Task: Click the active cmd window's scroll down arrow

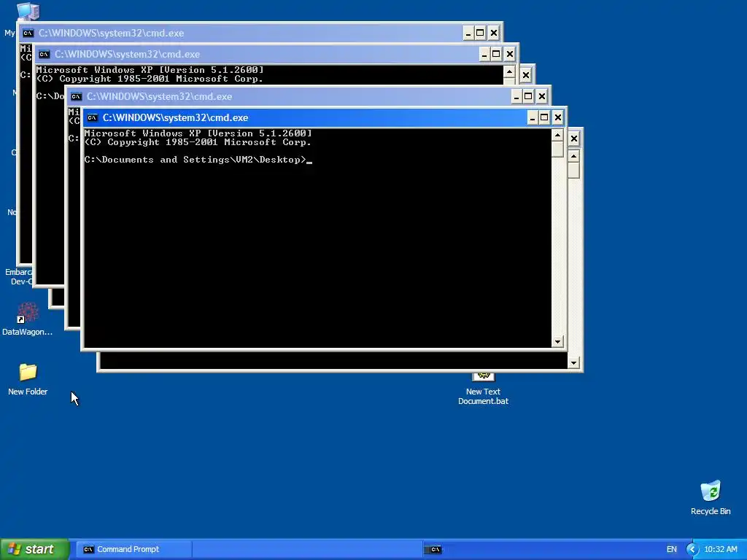Action: click(557, 341)
